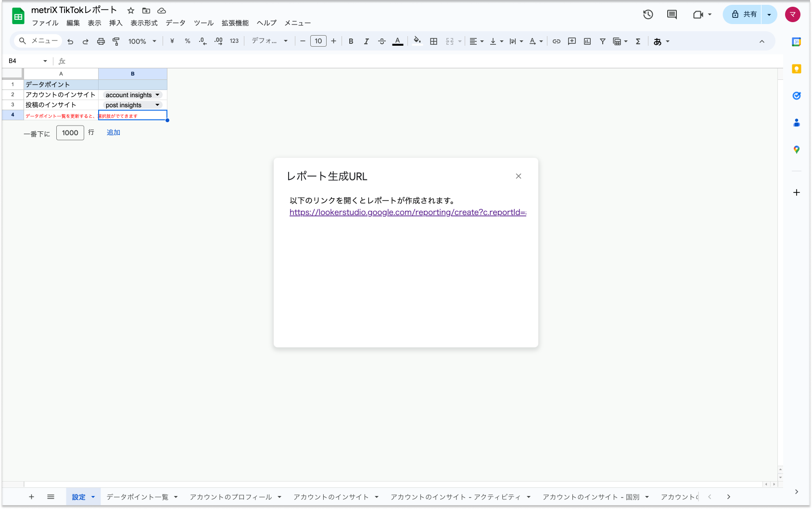Screen dimensions: 812x509
Task: Star the metriX TikTok document
Action: coord(131,11)
